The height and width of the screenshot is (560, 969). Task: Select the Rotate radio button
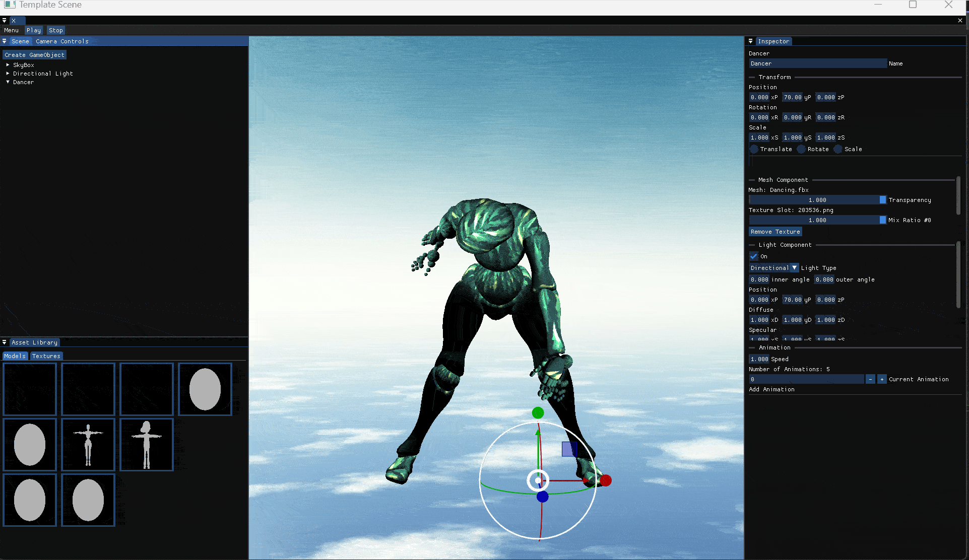pos(801,149)
